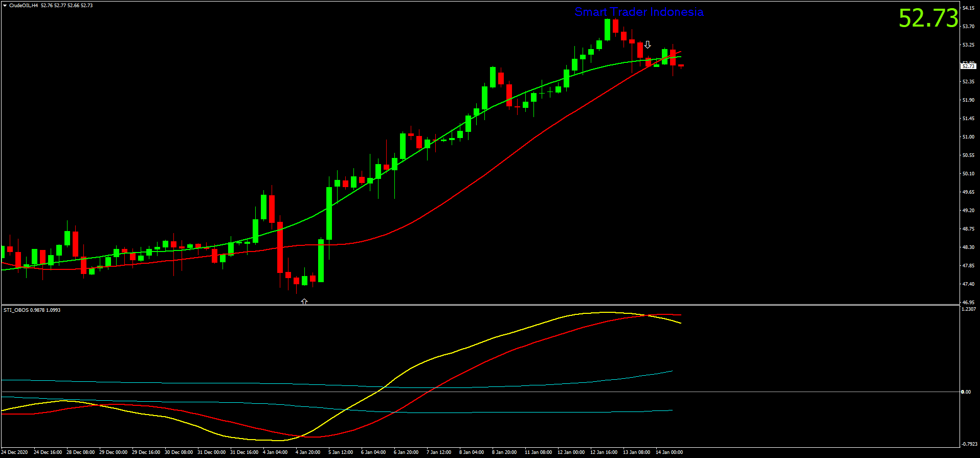
Task: Click the '8 Jan 20:00' time label
Action: click(x=504, y=452)
